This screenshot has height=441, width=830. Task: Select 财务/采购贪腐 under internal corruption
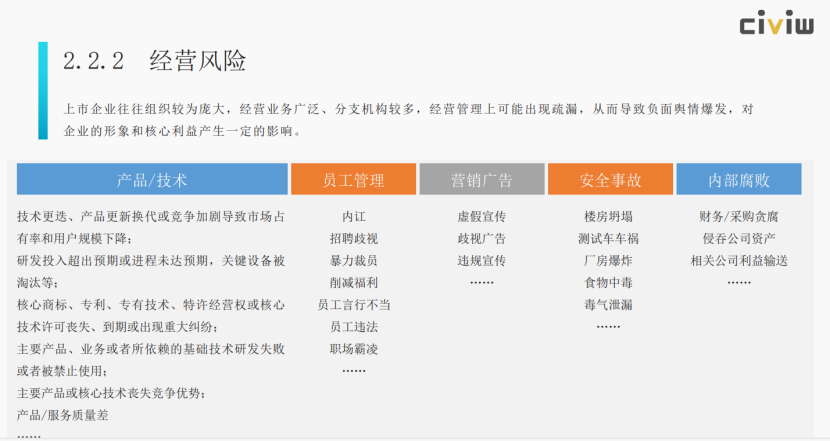click(x=739, y=216)
